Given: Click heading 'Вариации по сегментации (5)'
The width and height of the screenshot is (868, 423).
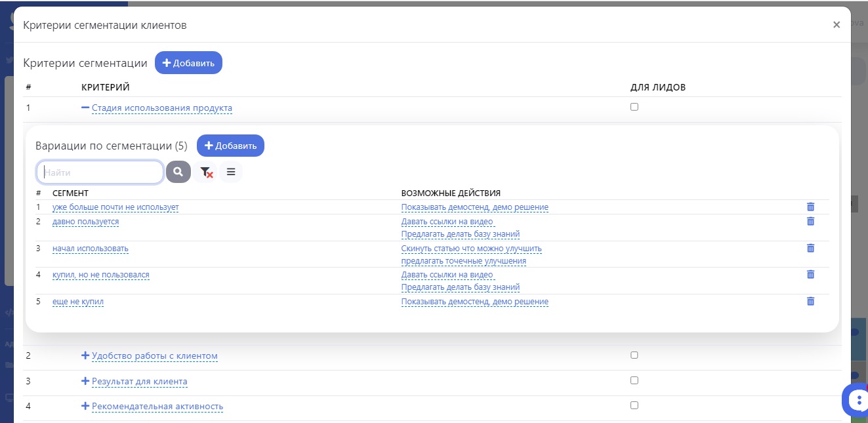Looking at the screenshot, I should 112,146.
